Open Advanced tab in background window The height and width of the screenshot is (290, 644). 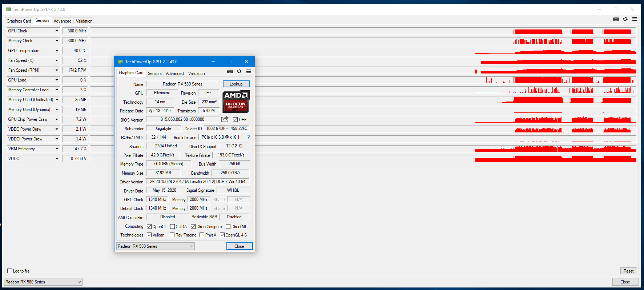point(63,21)
